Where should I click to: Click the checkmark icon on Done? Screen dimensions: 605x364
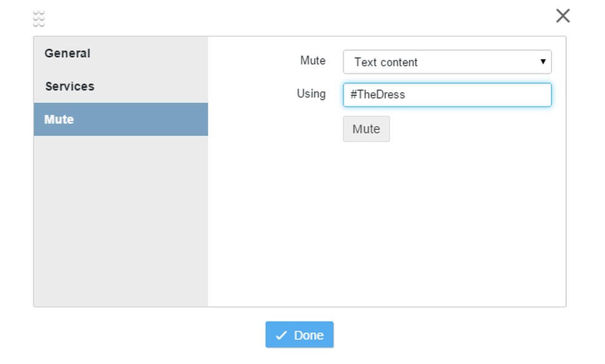tap(282, 335)
